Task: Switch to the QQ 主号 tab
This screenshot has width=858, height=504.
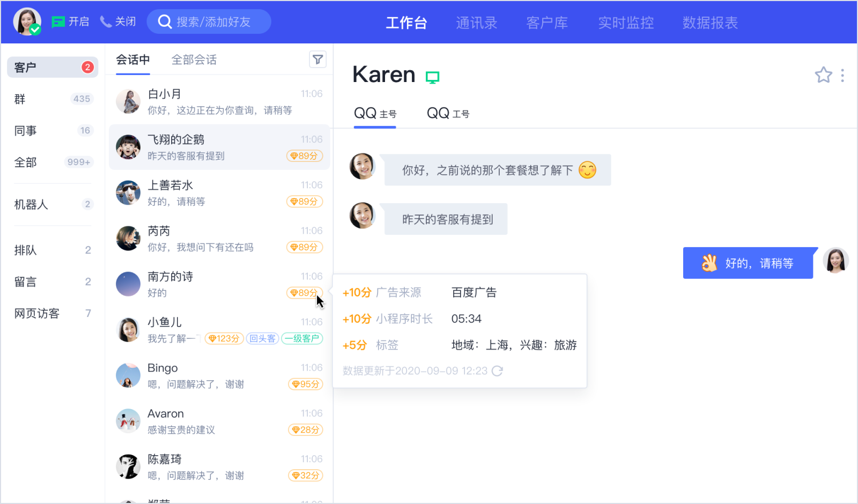Action: point(375,114)
